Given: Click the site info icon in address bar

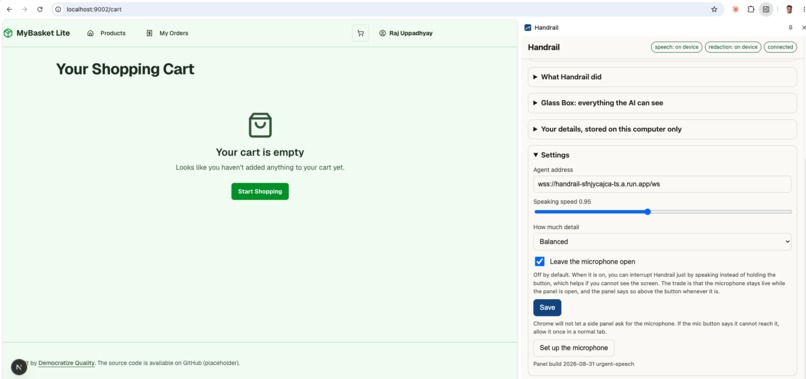Looking at the screenshot, I should [58, 9].
